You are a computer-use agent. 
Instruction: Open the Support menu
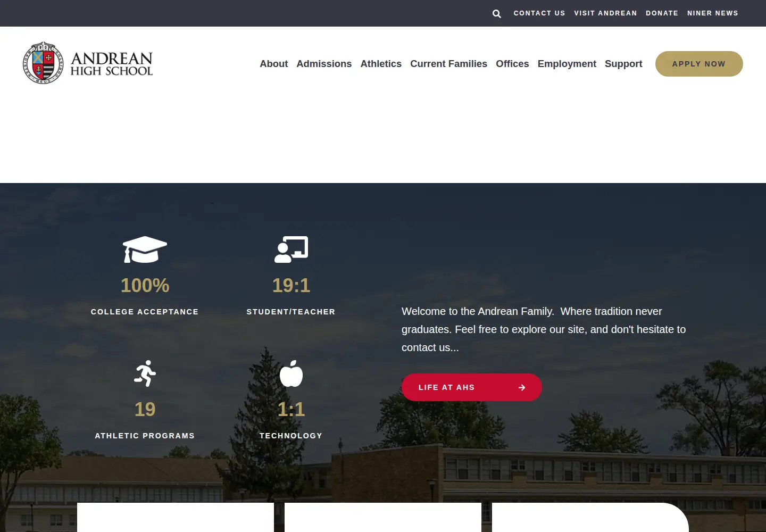click(x=623, y=64)
